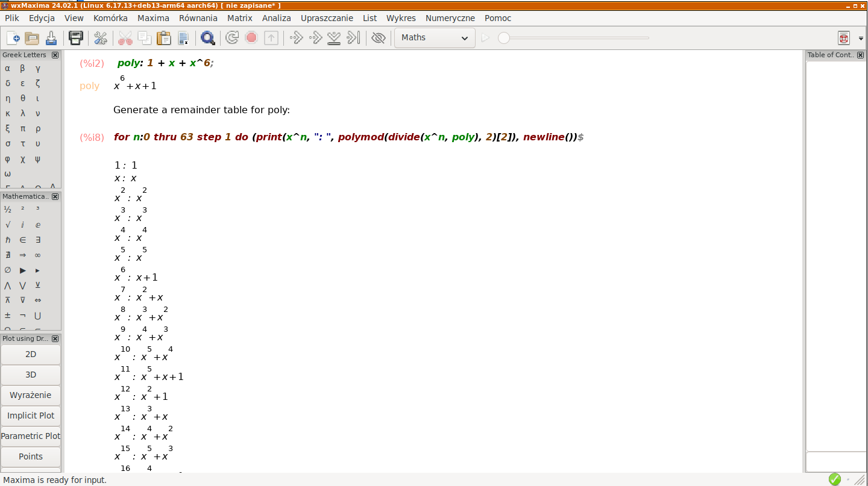Insert Greek letter pi
Viewport: 868px width, 486px height.
pyautogui.click(x=23, y=128)
